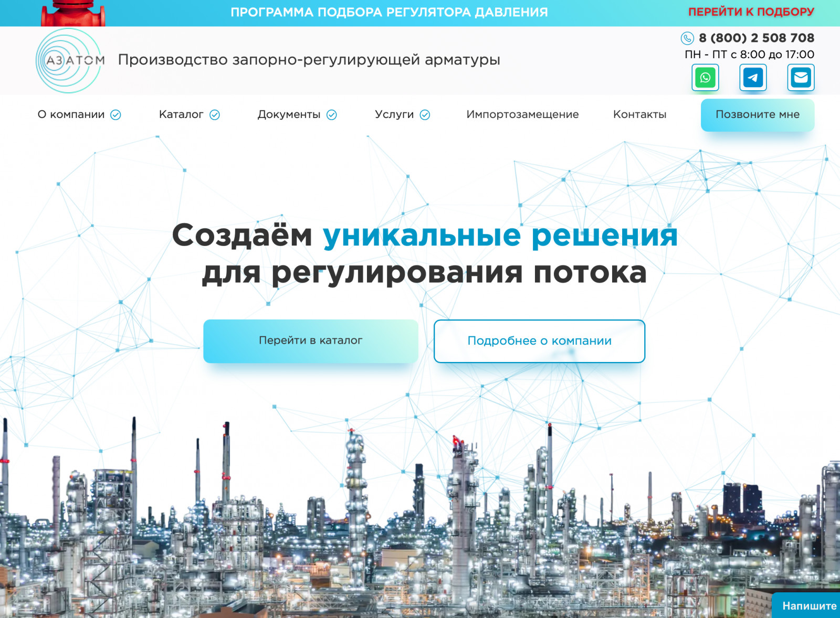Open WhatsApp chat icon
Viewport: 840px width, 618px height.
click(705, 78)
